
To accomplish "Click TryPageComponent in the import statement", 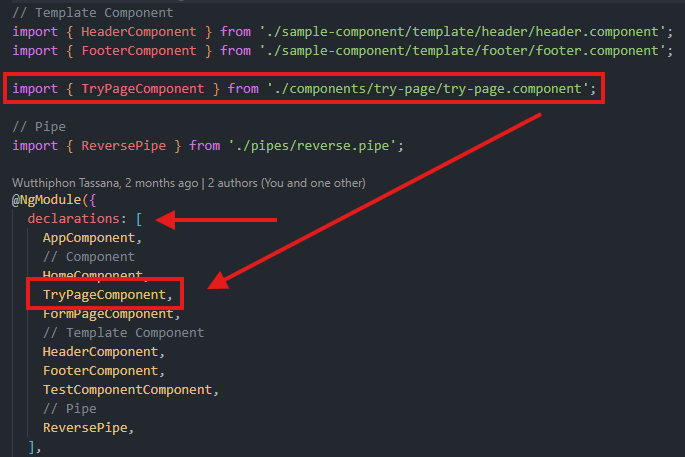I will click(143, 89).
